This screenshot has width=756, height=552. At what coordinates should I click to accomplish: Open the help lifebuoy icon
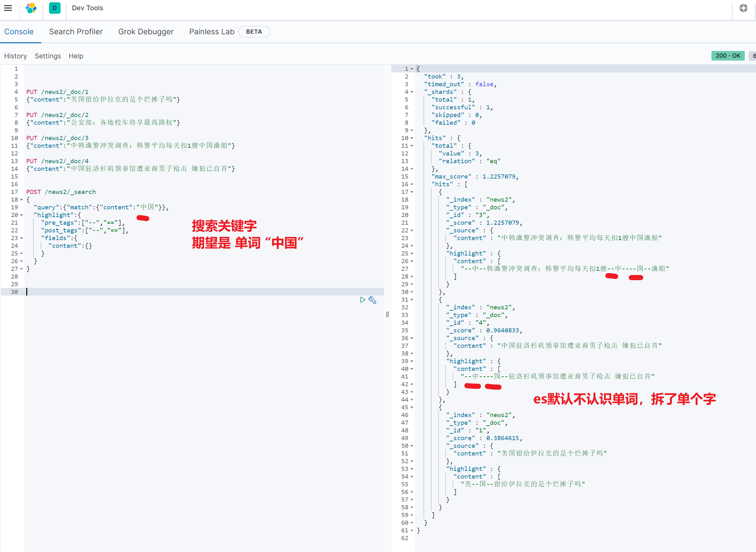pyautogui.click(x=743, y=8)
